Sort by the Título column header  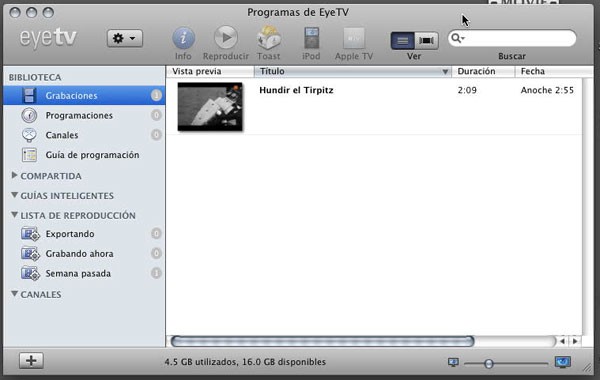click(353, 71)
